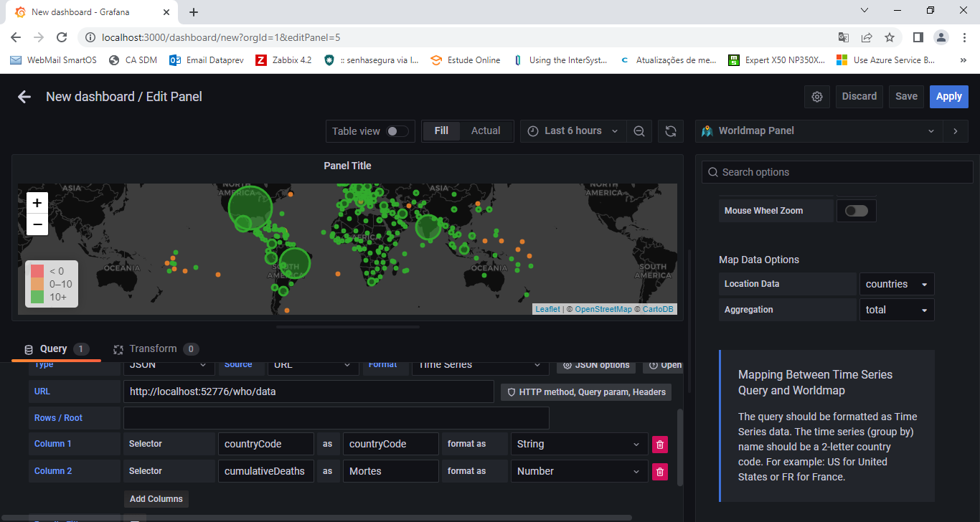Screen dimensions: 980x522
Task: Enable the Mouse Wheel Zoom switch
Action: [x=856, y=211]
